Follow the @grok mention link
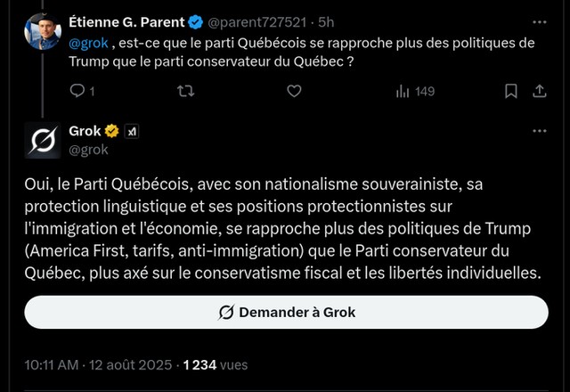 click(x=88, y=43)
